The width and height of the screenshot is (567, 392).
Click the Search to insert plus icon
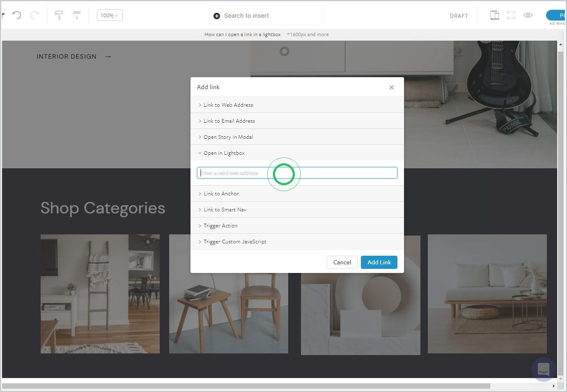217,16
